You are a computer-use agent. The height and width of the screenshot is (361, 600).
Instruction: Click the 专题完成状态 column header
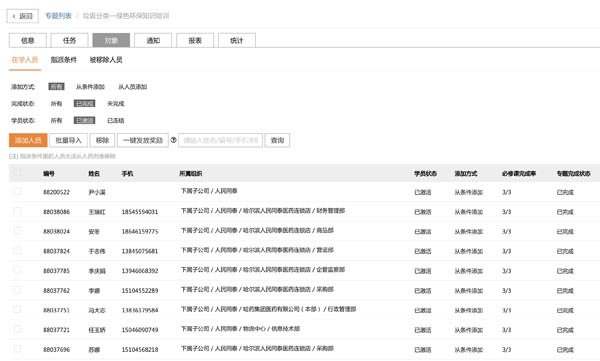(574, 174)
